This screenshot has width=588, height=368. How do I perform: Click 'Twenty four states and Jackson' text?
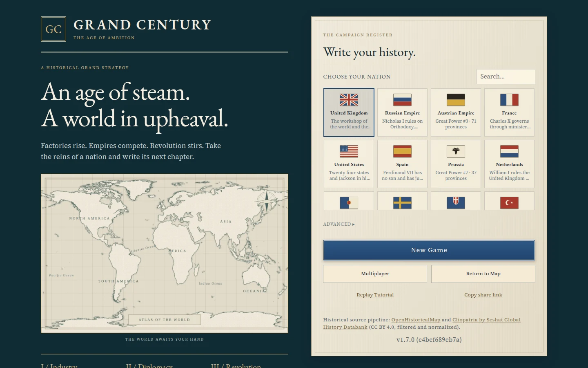pos(349,175)
